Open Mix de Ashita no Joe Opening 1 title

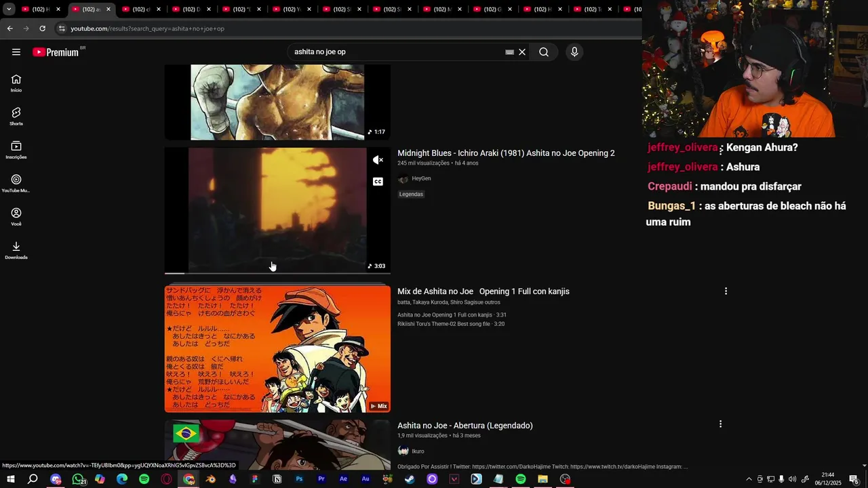pyautogui.click(x=484, y=291)
